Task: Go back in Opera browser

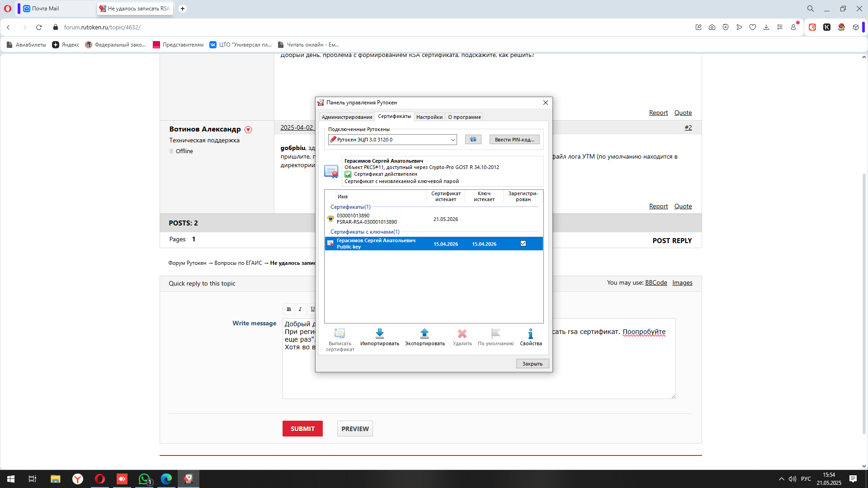Action: 8,27
